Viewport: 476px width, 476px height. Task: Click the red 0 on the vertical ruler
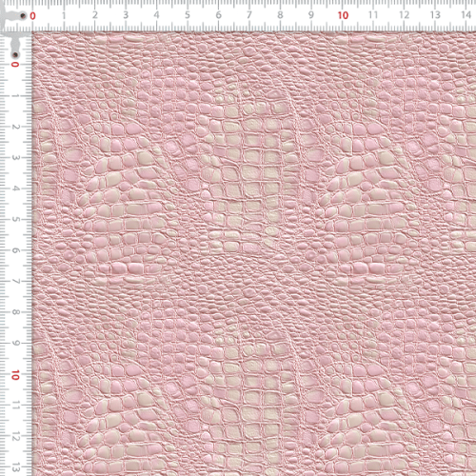[x=15, y=65]
